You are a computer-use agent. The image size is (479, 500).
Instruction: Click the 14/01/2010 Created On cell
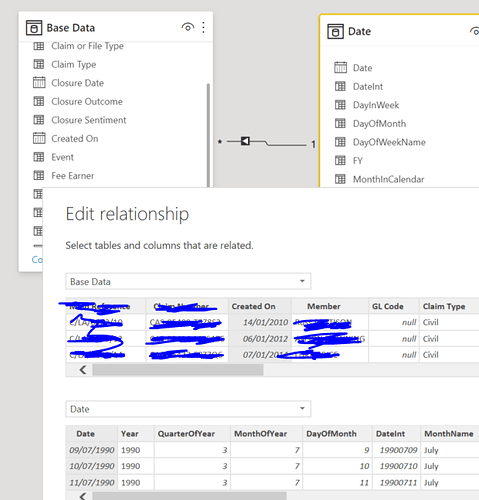click(260, 322)
